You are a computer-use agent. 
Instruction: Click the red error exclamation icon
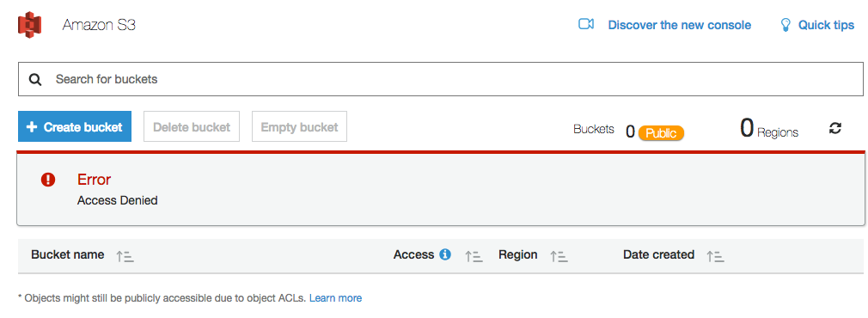click(x=48, y=180)
